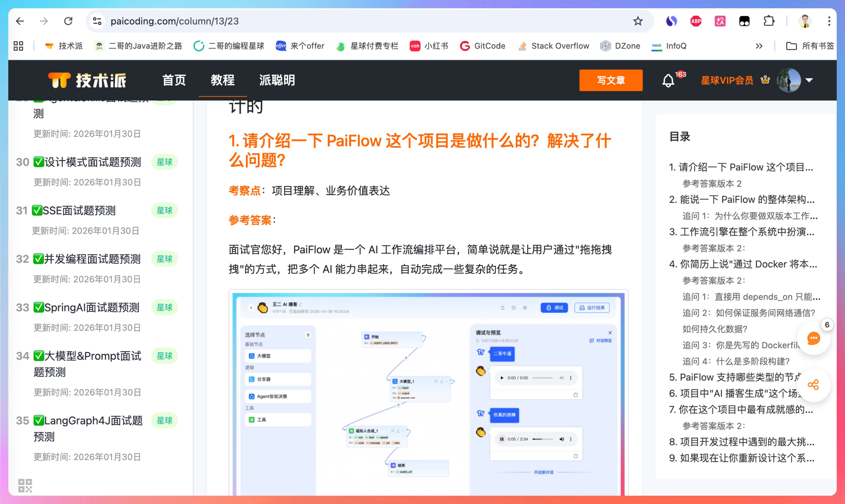Open the Chrome extensions puzzle icon
This screenshot has width=845, height=504.
[x=769, y=21]
